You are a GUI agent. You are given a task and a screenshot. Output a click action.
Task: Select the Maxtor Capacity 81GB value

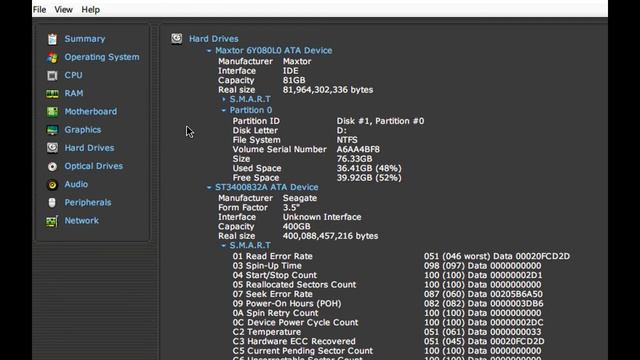click(294, 80)
